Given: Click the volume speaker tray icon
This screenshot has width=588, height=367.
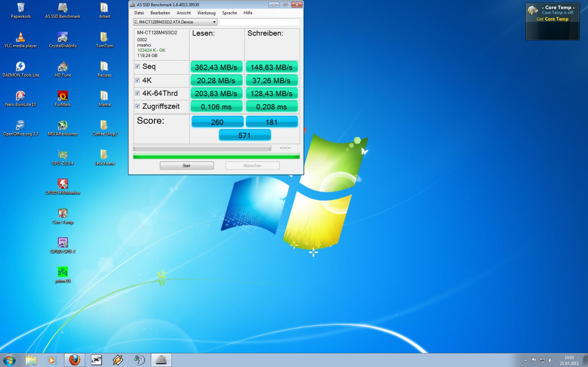Looking at the screenshot, I should click(551, 360).
